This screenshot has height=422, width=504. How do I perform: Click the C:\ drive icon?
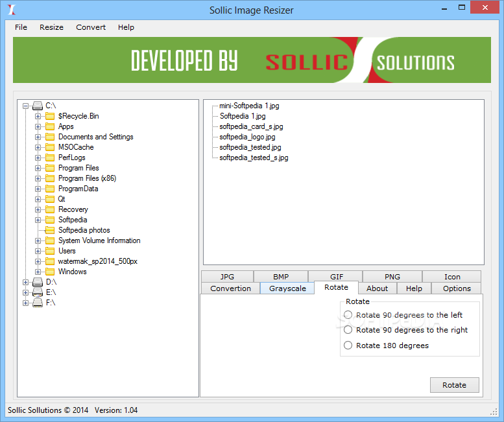coord(38,106)
